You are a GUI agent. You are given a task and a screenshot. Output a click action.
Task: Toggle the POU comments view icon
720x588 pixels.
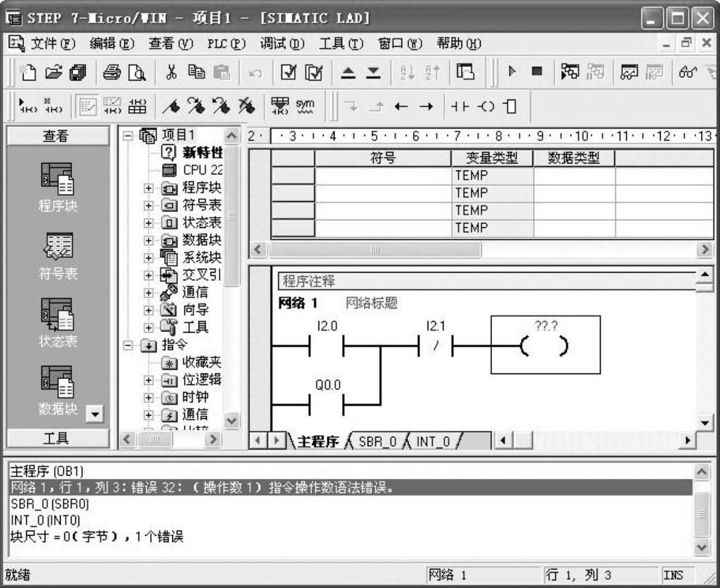(x=87, y=107)
